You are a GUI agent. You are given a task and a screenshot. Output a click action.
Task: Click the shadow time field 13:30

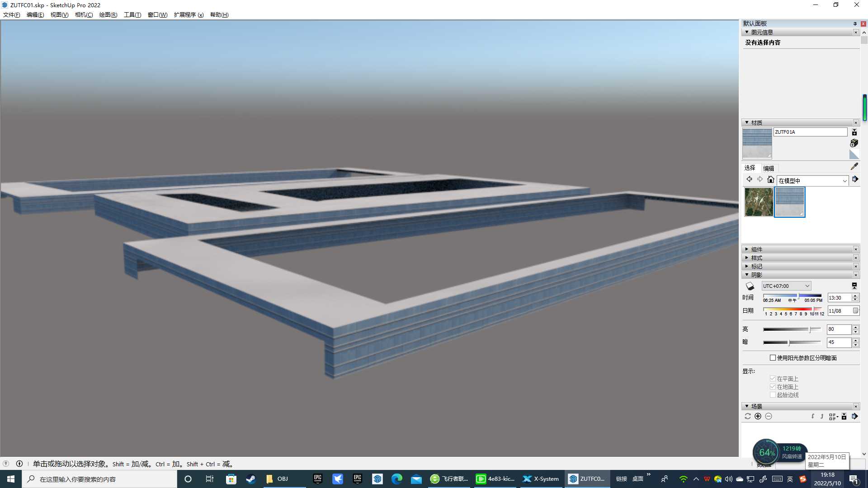tap(839, 298)
